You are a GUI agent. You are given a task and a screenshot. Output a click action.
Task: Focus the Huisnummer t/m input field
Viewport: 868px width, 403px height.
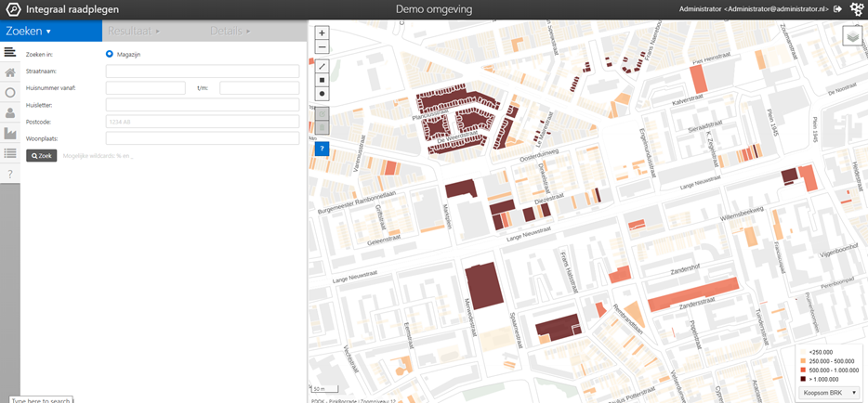pos(259,88)
